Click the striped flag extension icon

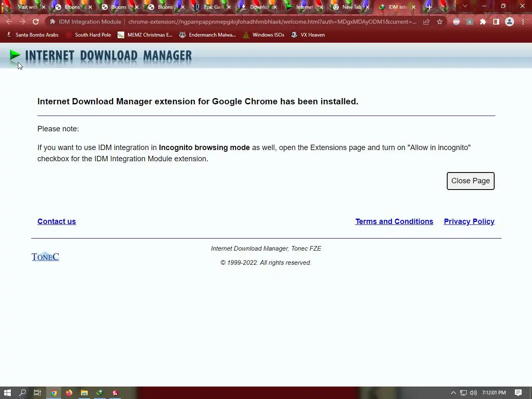[x=456, y=22]
